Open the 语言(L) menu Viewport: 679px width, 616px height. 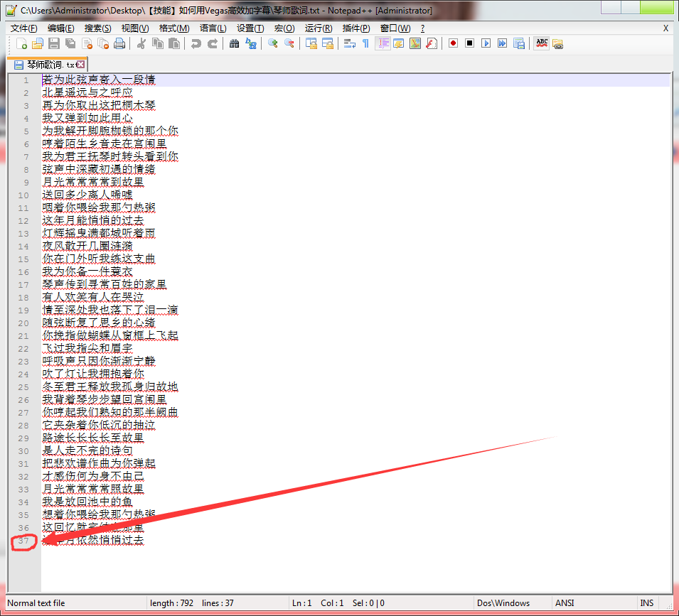[213, 28]
